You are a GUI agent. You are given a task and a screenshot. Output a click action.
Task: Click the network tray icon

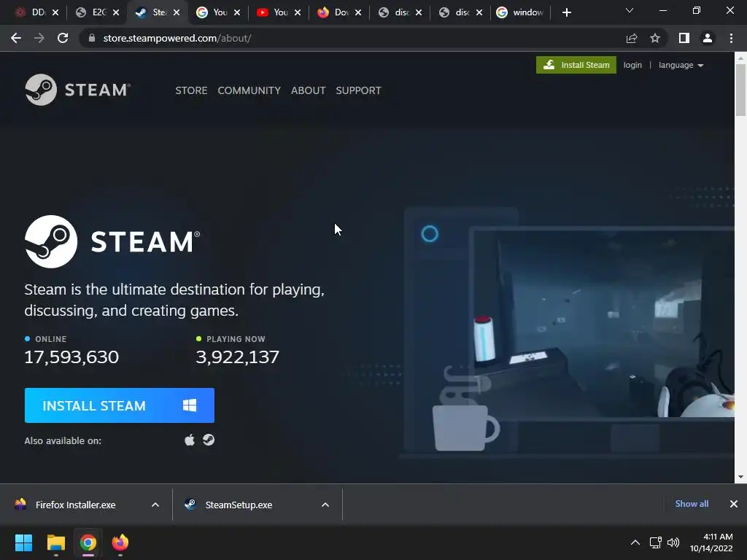[656, 542]
